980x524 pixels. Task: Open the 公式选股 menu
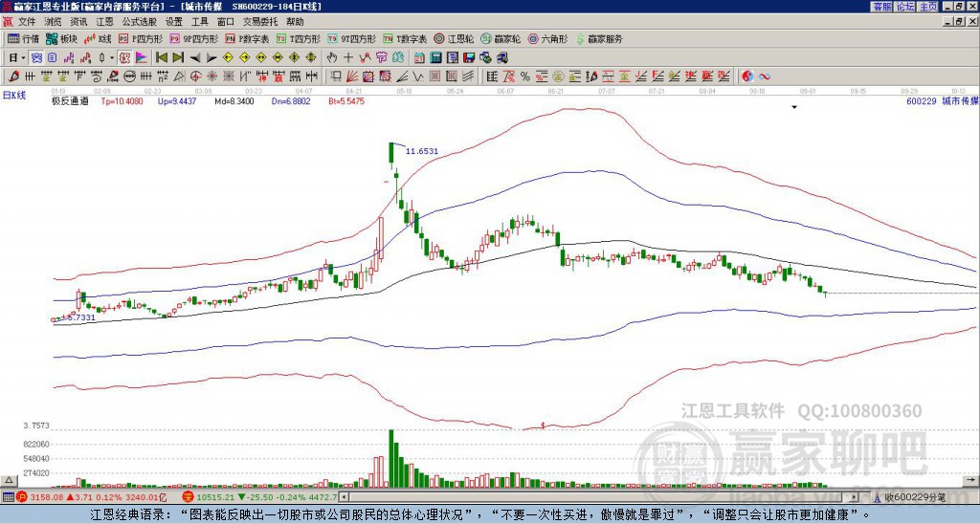click(140, 22)
